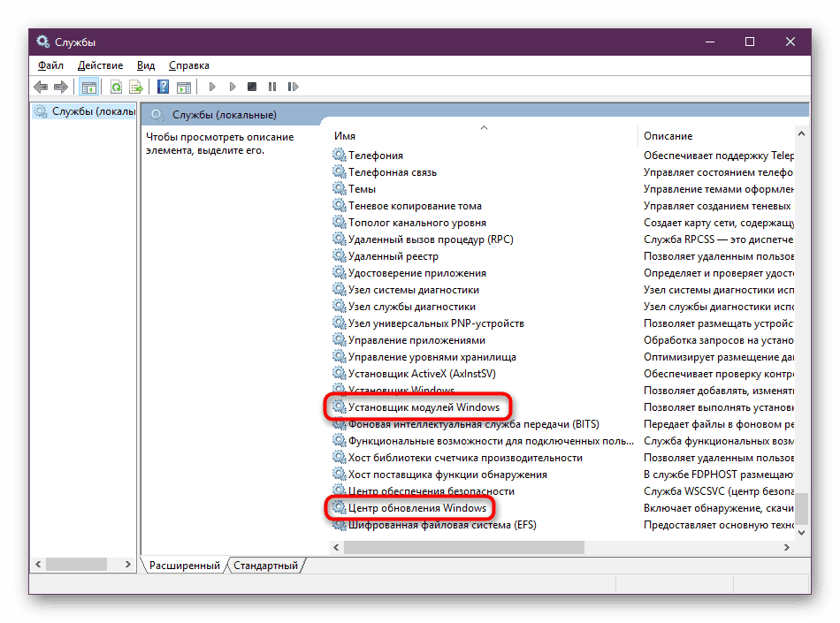This screenshot has height=623, width=840.
Task: Select Хост библиотеки счетчика производительности service
Action: [x=465, y=458]
